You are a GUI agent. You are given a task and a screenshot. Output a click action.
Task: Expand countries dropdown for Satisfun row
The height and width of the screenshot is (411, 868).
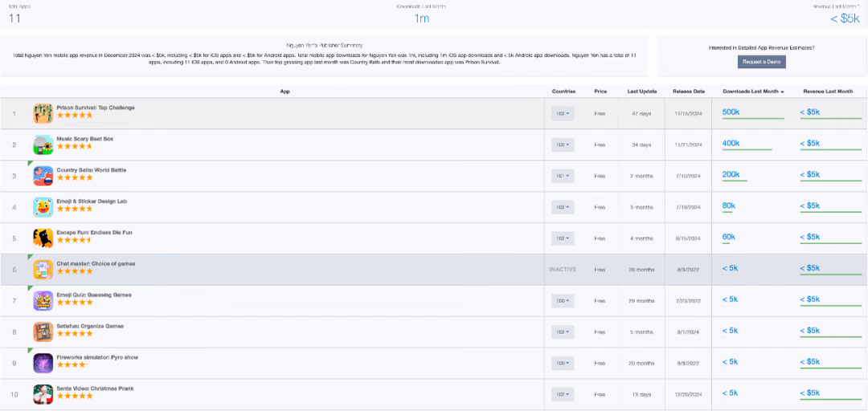(563, 332)
